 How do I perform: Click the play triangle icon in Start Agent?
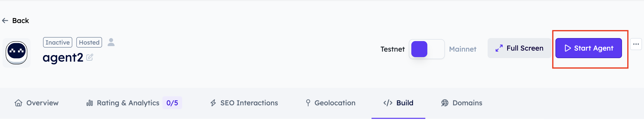point(568,48)
